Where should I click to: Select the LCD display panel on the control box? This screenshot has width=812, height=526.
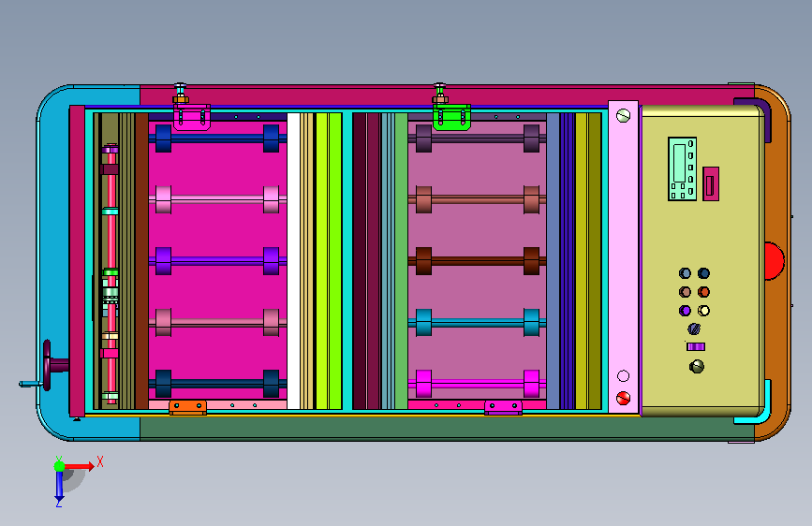pyautogui.click(x=682, y=168)
